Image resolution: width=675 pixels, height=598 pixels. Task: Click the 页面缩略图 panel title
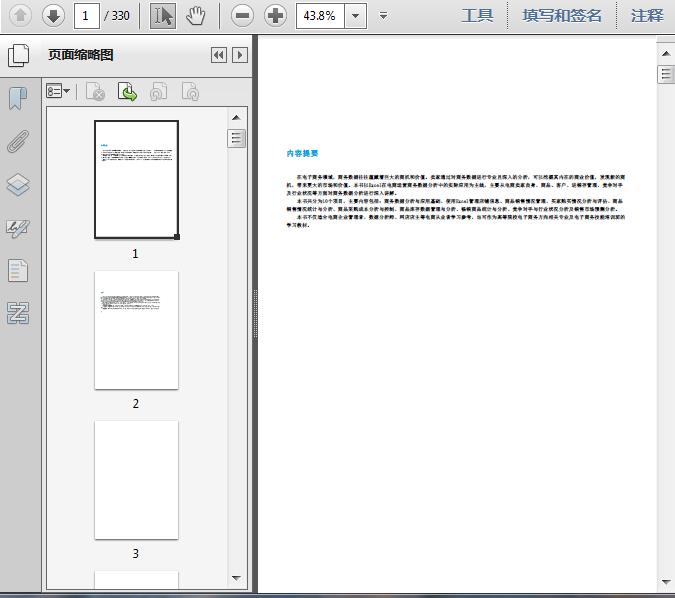pos(81,55)
